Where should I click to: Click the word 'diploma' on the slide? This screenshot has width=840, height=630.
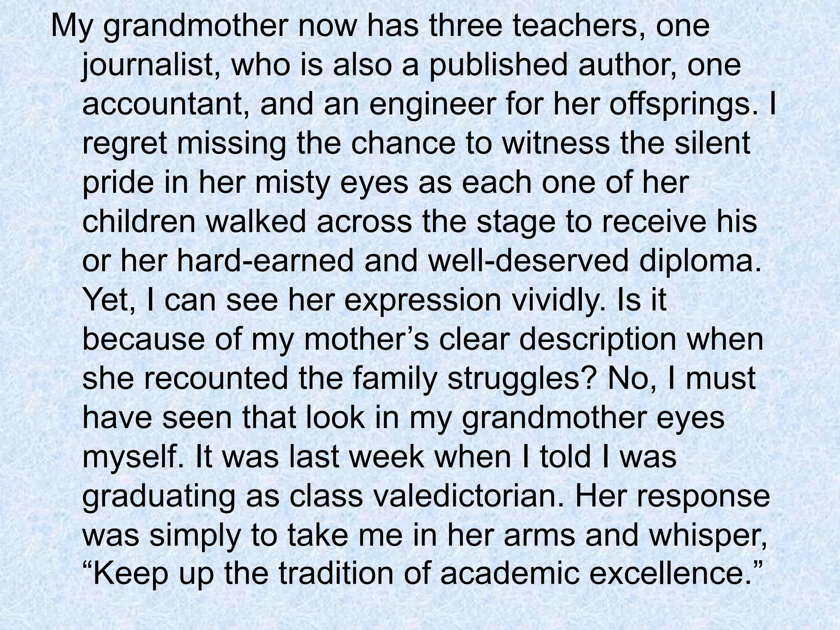695,260
